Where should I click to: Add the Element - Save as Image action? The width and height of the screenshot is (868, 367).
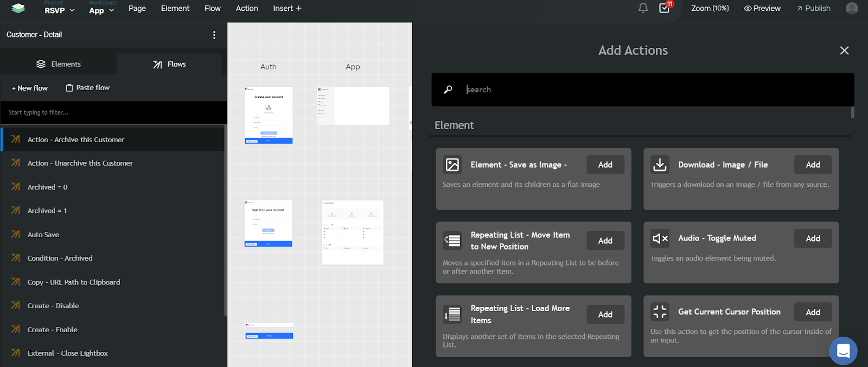605,164
